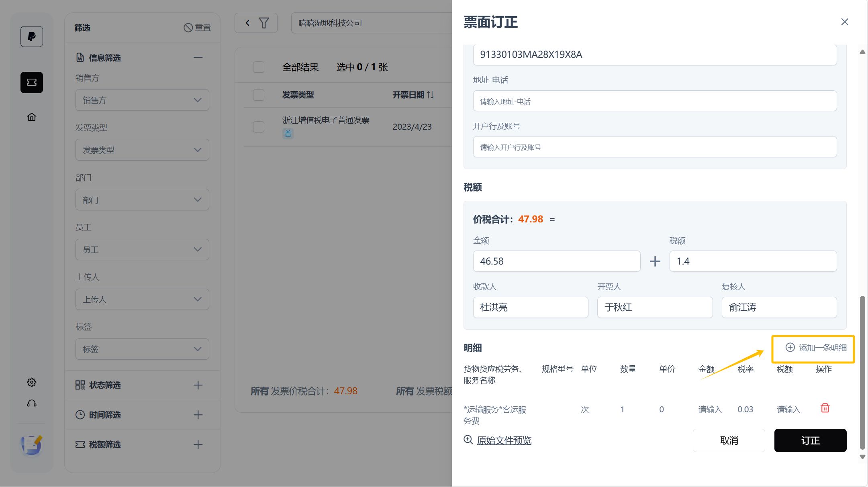The width and height of the screenshot is (868, 487).
Task: Open settings gear icon in sidebar
Action: [32, 382]
